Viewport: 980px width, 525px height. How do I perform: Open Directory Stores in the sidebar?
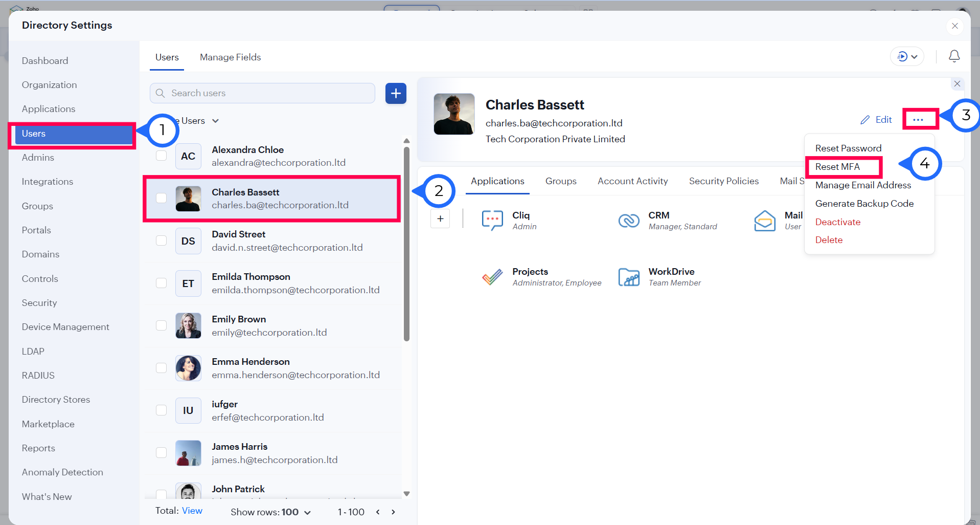pyautogui.click(x=56, y=400)
